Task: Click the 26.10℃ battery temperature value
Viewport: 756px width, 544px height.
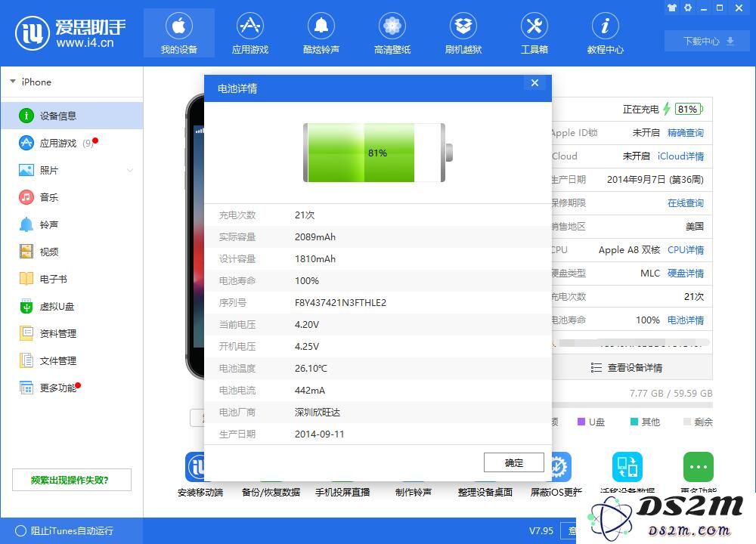Action: pos(311,369)
